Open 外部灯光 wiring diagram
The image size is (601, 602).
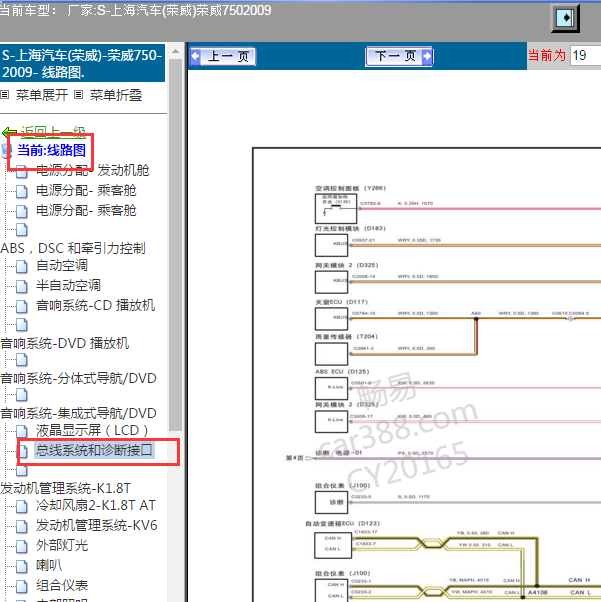coord(62,545)
